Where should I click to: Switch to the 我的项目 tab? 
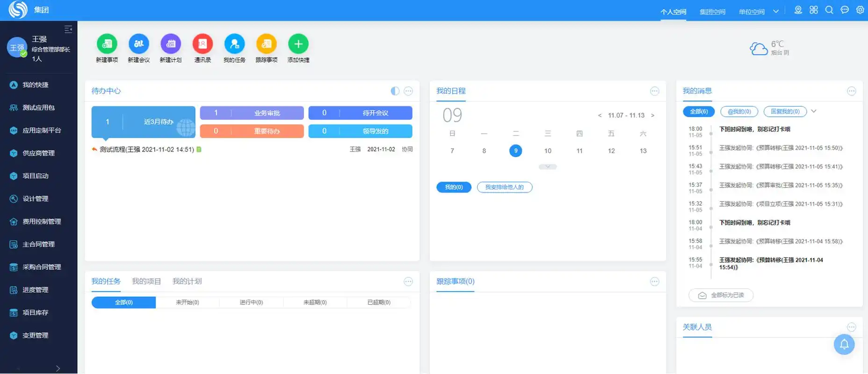[x=146, y=281]
